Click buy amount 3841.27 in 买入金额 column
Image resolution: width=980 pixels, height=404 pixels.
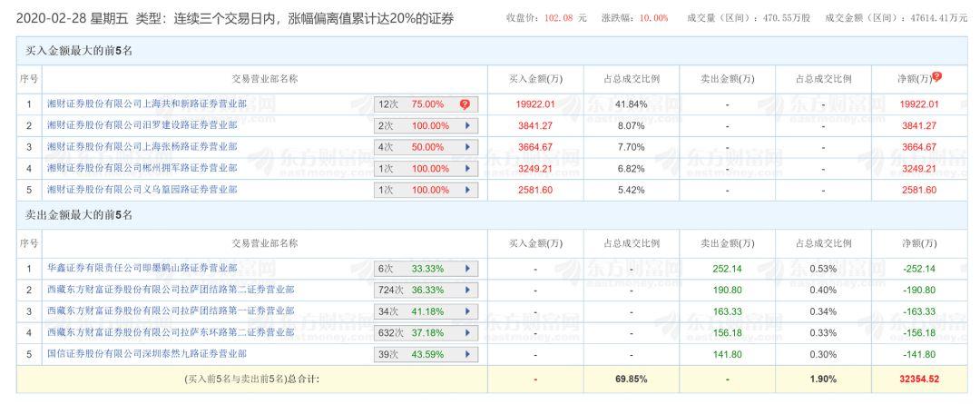pyautogui.click(x=535, y=125)
